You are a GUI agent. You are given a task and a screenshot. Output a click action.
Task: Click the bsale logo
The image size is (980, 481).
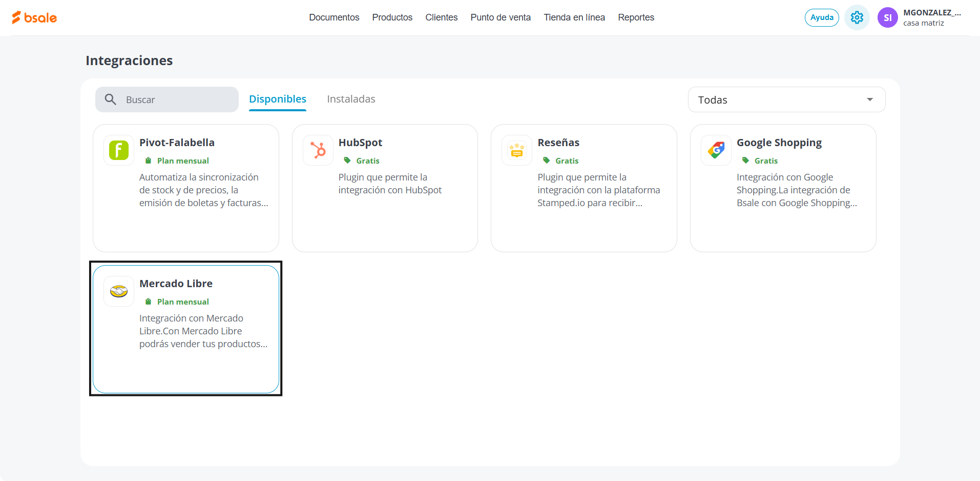34,17
